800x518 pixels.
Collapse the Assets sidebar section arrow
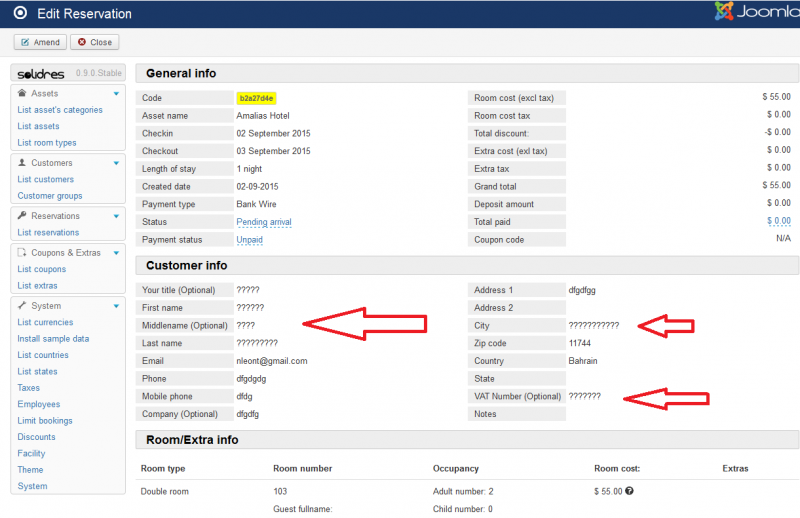pyautogui.click(x=116, y=93)
